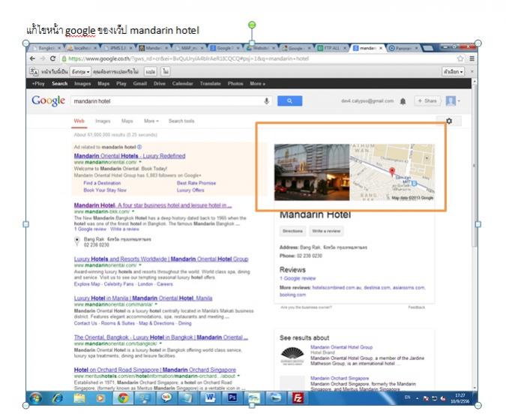The width and height of the screenshot is (506, 420).
Task: Switch to Microsoft Word in the taskbar
Action: click(x=210, y=398)
